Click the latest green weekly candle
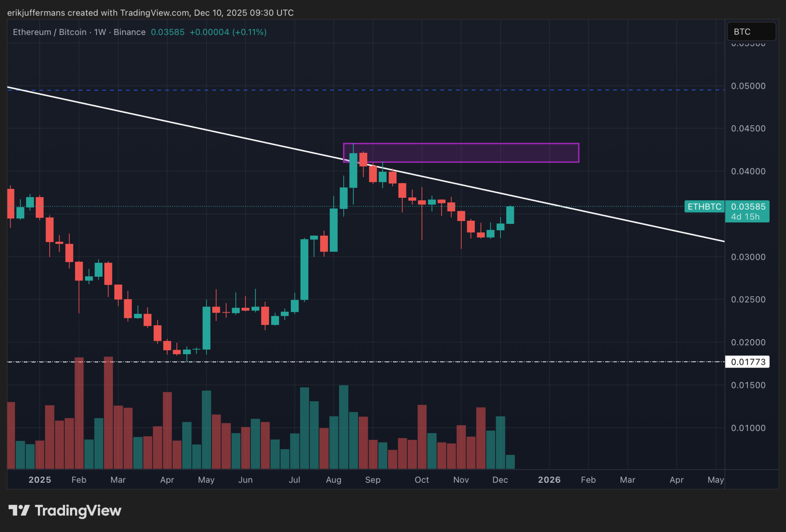Screen dimensions: 786x532 (x=510, y=215)
